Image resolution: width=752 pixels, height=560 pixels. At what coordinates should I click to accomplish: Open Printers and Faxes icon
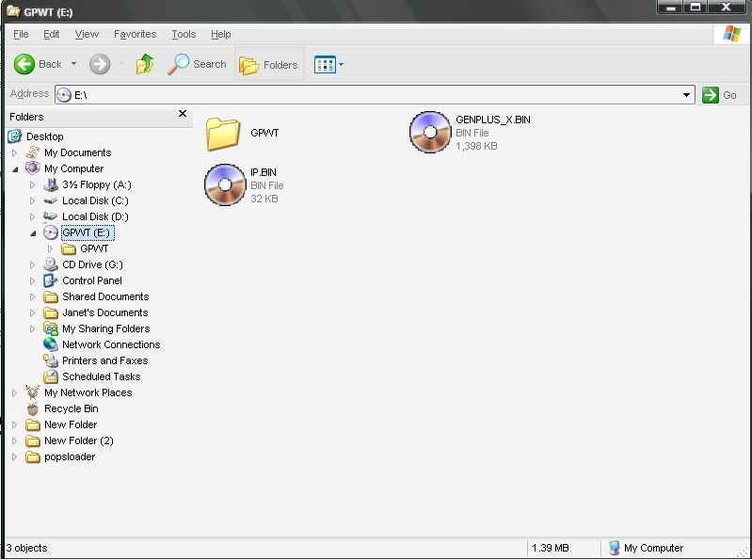(x=51, y=360)
